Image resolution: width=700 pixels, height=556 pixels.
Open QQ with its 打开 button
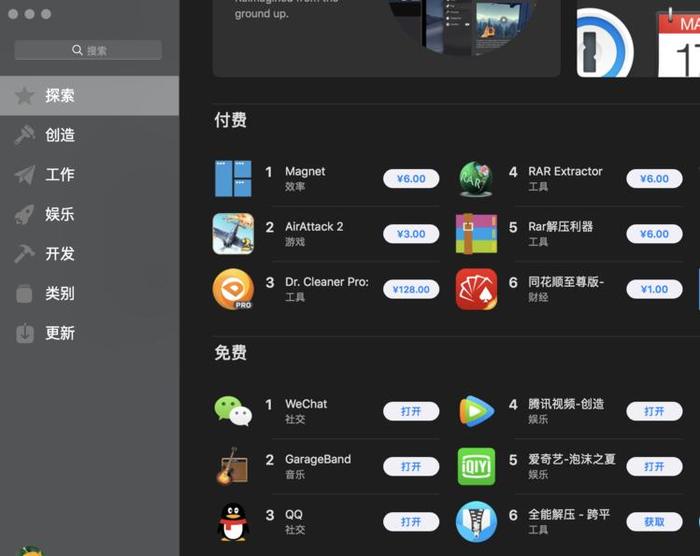point(411,522)
